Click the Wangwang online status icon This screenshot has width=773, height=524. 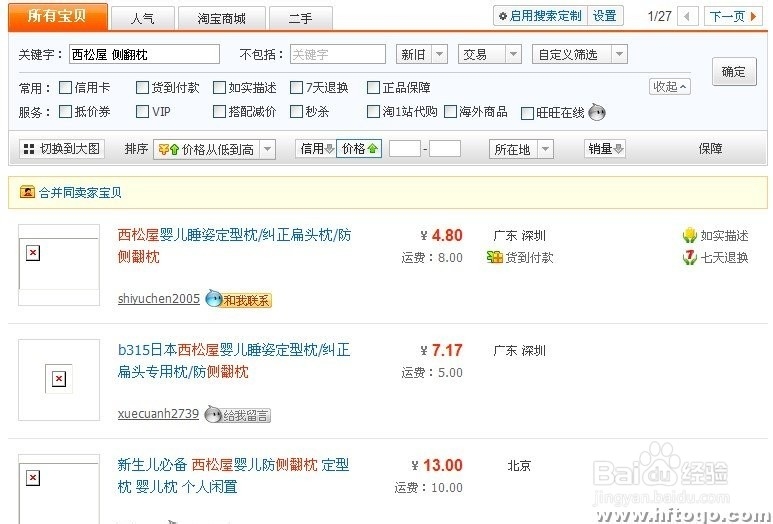(597, 112)
